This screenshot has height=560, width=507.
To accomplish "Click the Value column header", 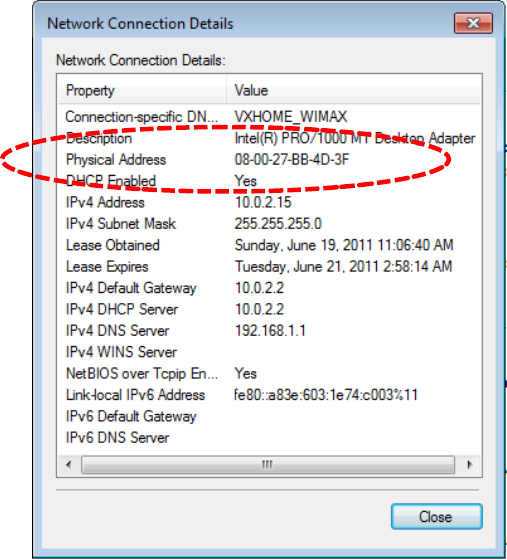I will (354, 90).
